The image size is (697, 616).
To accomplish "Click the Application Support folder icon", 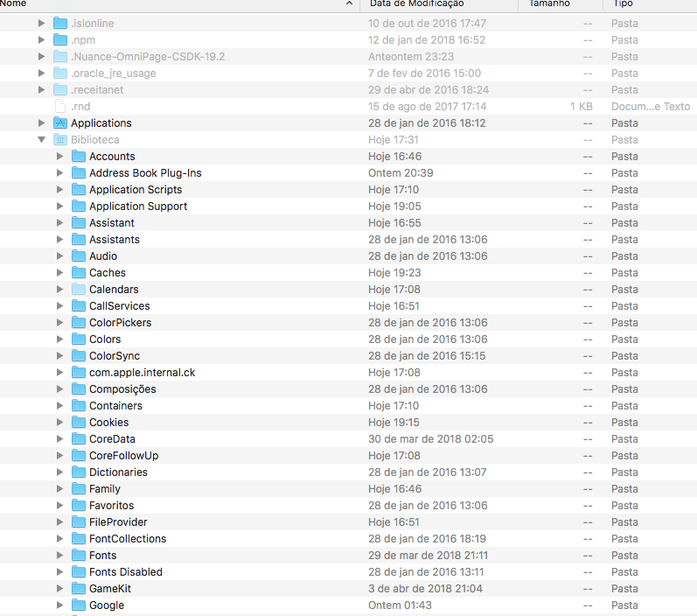I will [x=79, y=206].
